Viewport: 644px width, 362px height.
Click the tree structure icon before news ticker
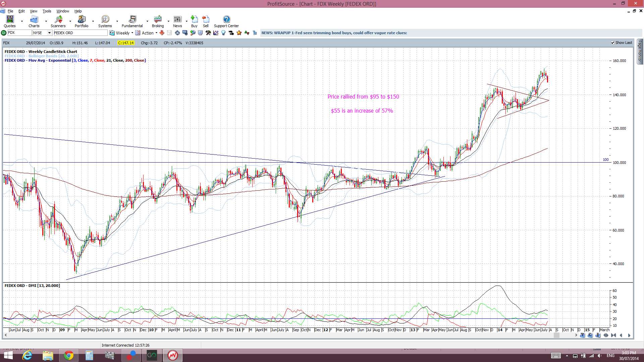[255, 33]
